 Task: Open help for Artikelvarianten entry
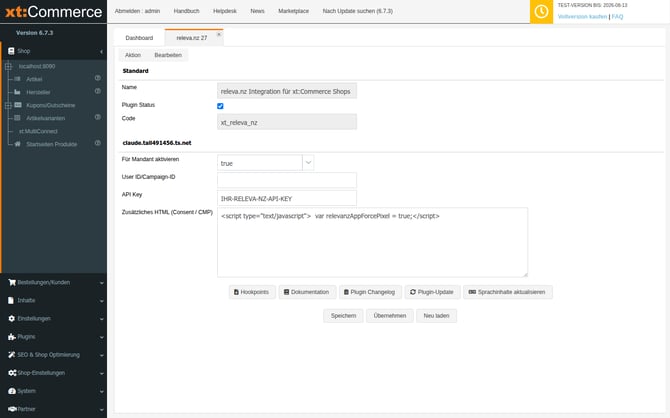(x=97, y=117)
